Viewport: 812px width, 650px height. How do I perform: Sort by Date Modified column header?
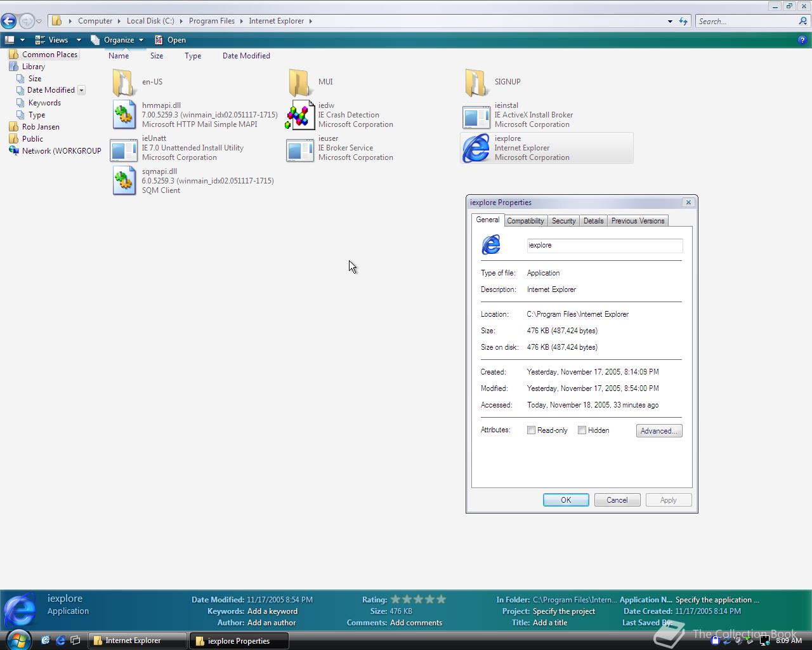pos(246,56)
